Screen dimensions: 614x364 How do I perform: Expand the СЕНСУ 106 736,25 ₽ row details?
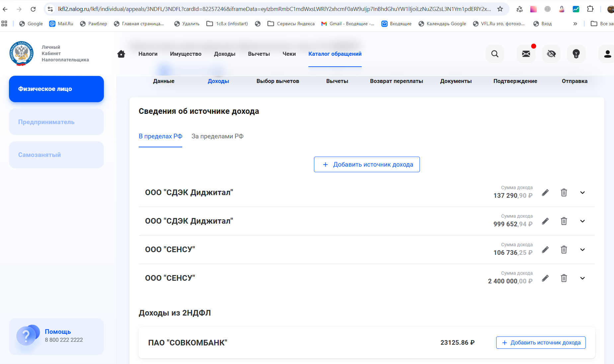point(582,250)
